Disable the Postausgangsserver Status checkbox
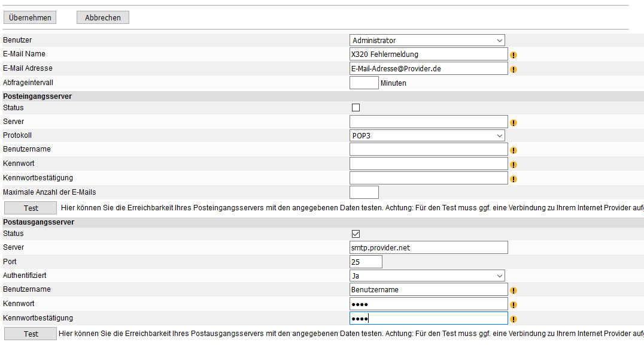 [356, 234]
